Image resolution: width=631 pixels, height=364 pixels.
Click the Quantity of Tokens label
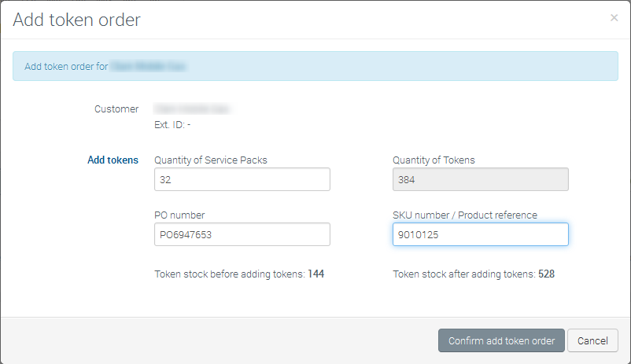(x=434, y=160)
